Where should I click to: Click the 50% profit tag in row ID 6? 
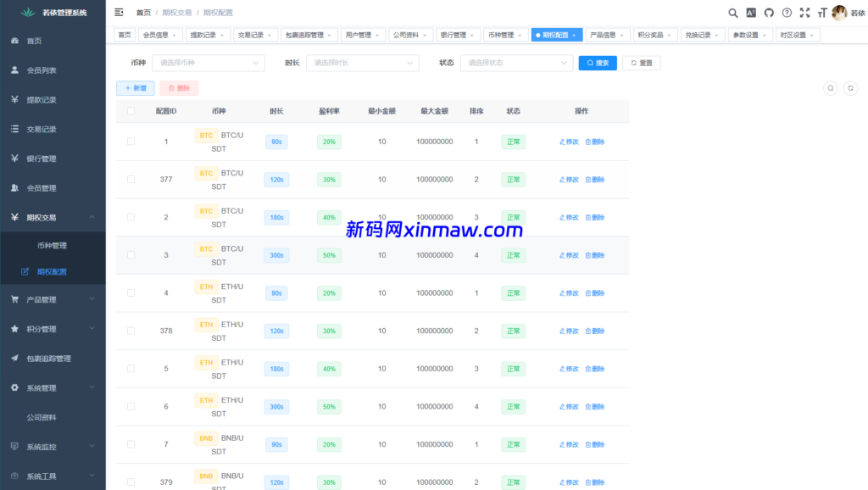tap(329, 406)
